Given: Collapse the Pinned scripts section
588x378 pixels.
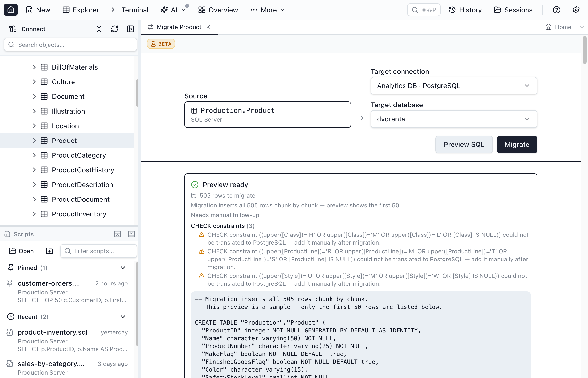Looking at the screenshot, I should pyautogui.click(x=123, y=268).
